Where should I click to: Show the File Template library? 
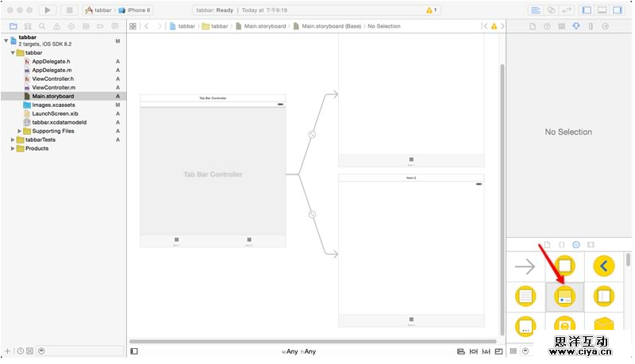547,245
